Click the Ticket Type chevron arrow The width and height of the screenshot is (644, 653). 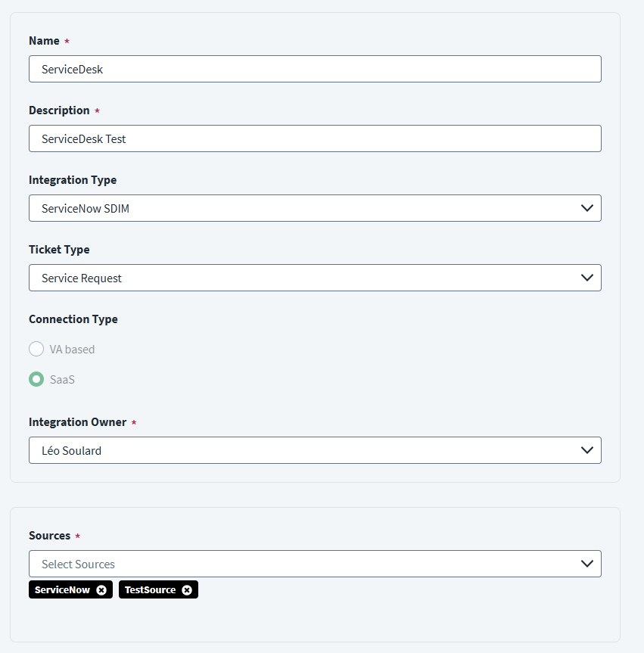(586, 278)
